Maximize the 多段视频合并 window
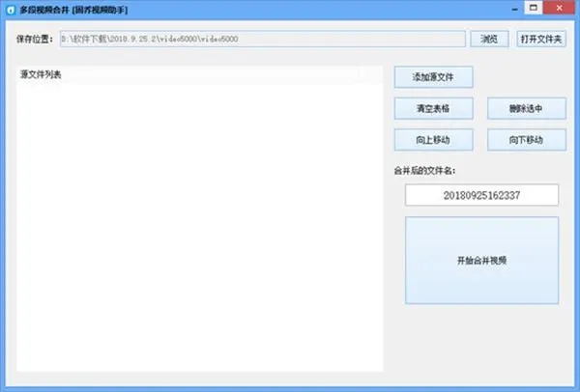The height and width of the screenshot is (392, 580). coord(534,8)
